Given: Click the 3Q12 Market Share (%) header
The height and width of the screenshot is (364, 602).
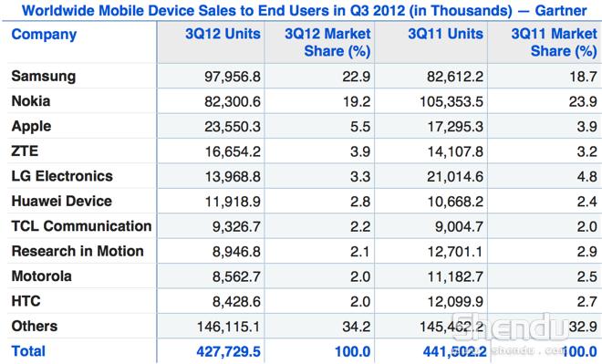Looking at the screenshot, I should click(327, 42).
